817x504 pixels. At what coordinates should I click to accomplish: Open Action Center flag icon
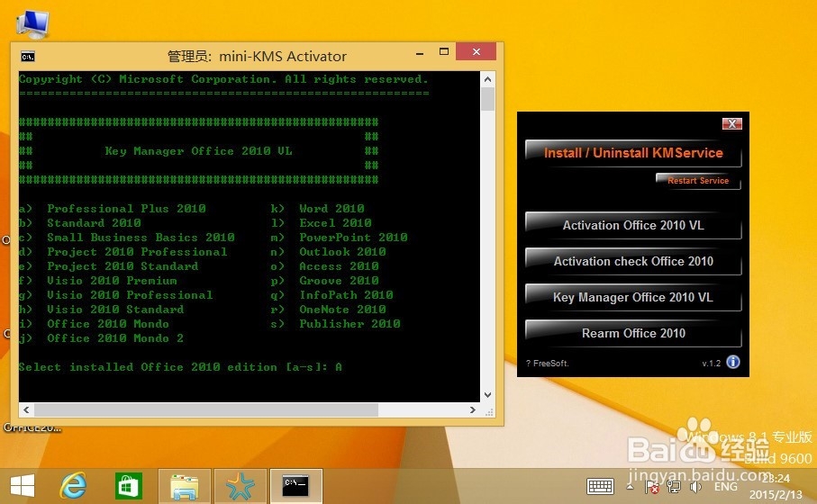click(x=651, y=487)
